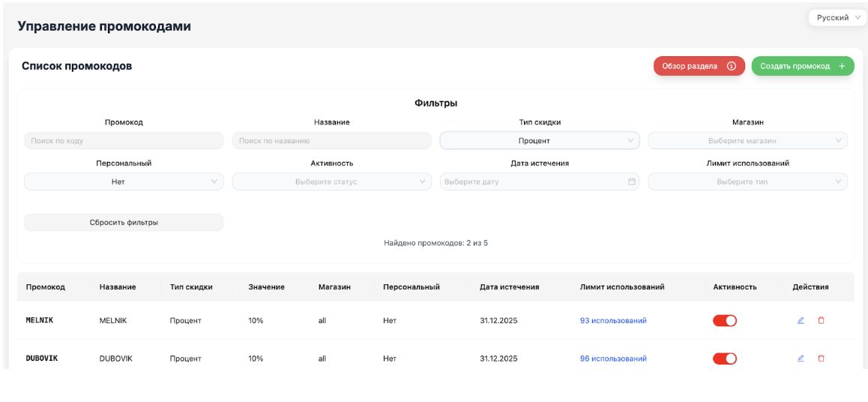Click the plus icon on Создать промокод

point(842,66)
